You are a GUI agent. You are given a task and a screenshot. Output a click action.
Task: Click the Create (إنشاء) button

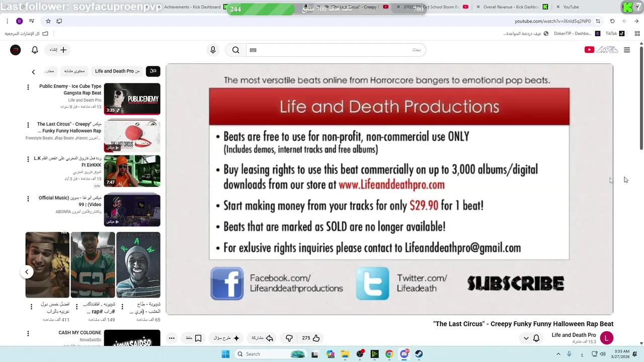(58, 50)
